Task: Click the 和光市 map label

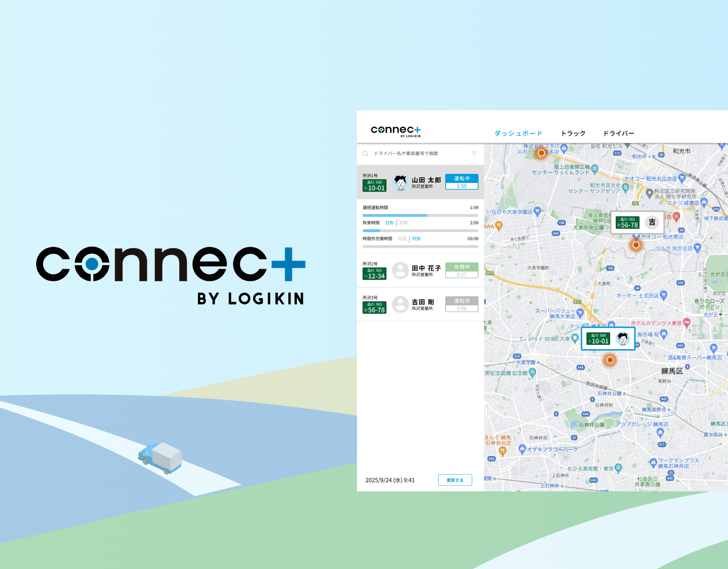Action: [681, 151]
